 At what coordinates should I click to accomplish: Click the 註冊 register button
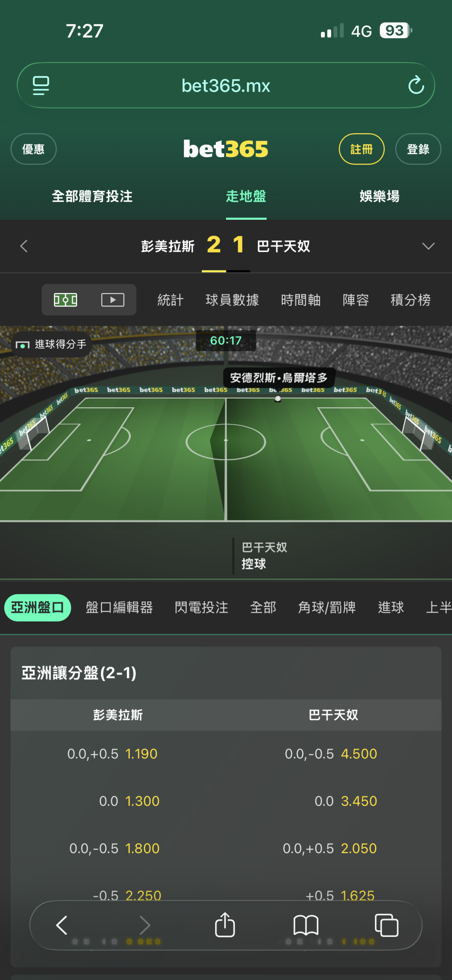point(362,149)
